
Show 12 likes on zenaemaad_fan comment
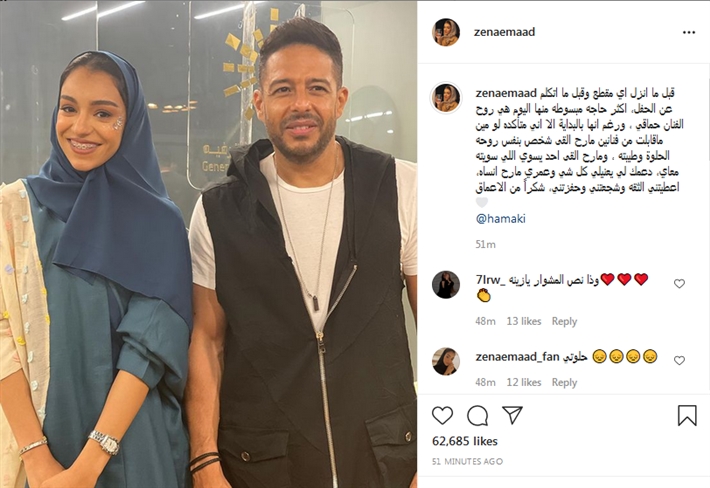[x=524, y=383]
